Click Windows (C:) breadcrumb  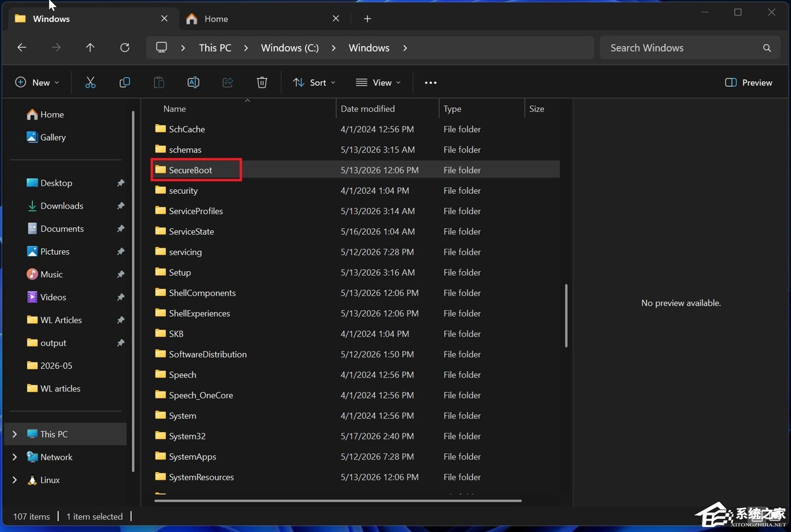click(x=289, y=48)
